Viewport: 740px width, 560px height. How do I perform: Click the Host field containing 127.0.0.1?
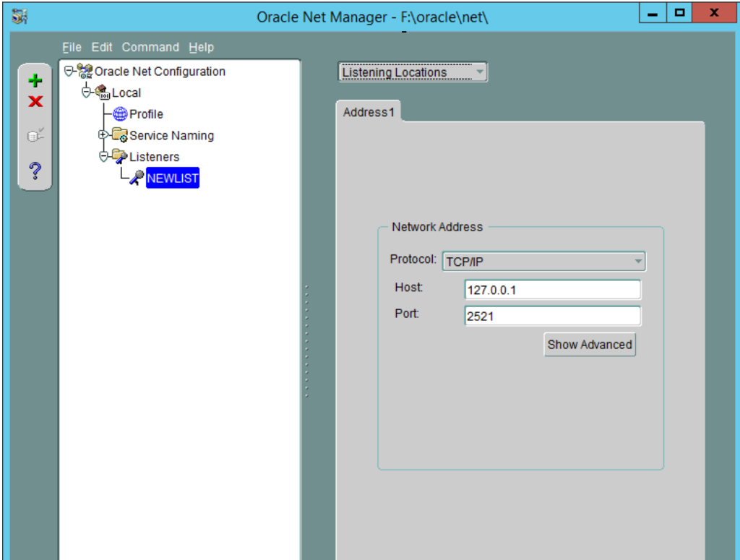552,289
